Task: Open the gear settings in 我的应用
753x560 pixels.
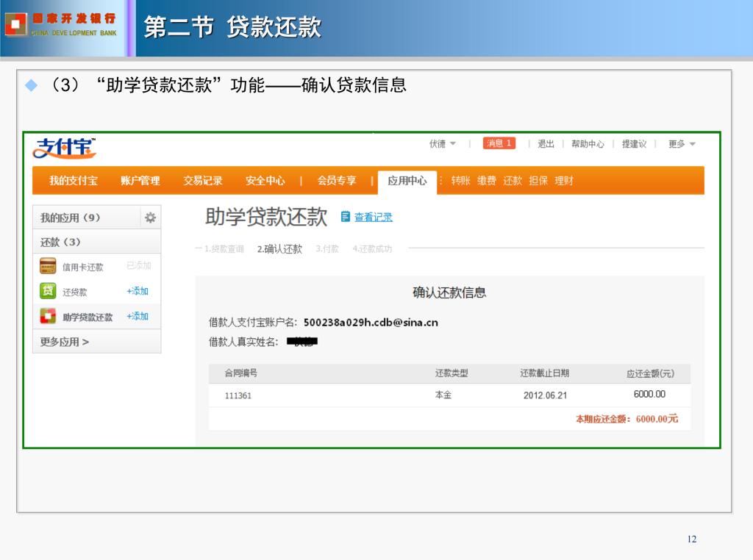Action: click(x=150, y=218)
